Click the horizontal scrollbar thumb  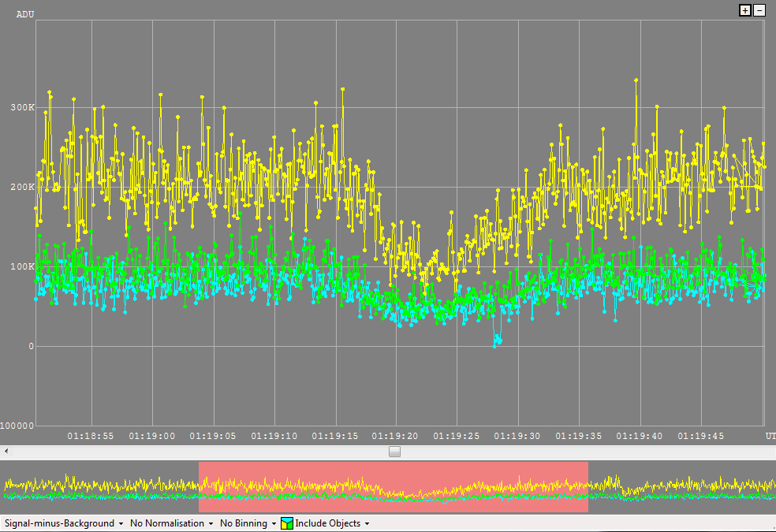[x=394, y=452]
